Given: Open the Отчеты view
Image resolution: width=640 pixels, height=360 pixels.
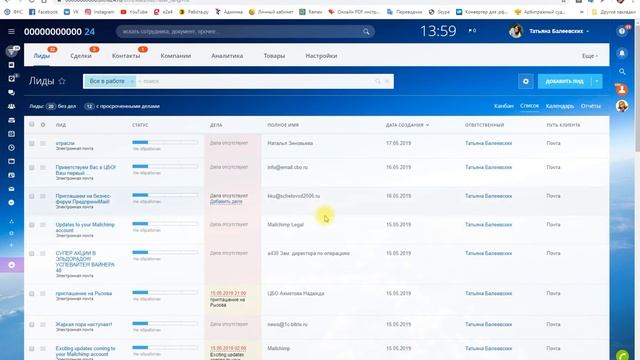Looking at the screenshot, I should [591, 106].
